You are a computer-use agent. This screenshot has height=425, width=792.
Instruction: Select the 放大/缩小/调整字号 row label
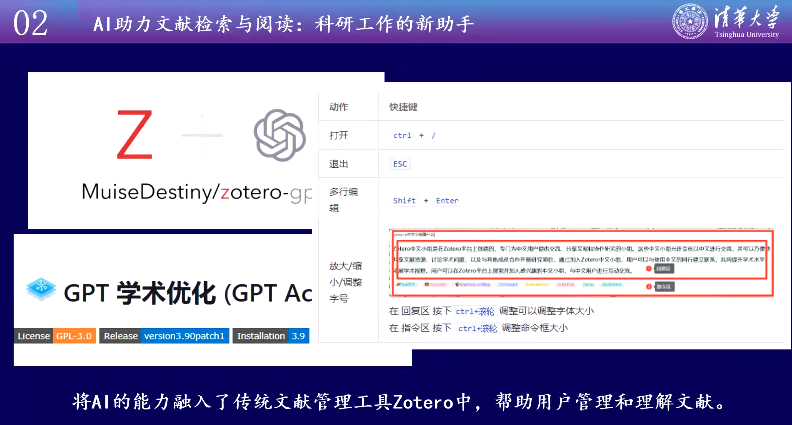pos(345,282)
